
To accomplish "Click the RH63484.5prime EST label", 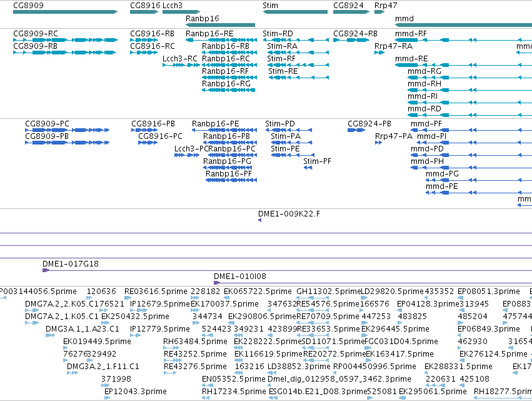I will (x=195, y=342).
